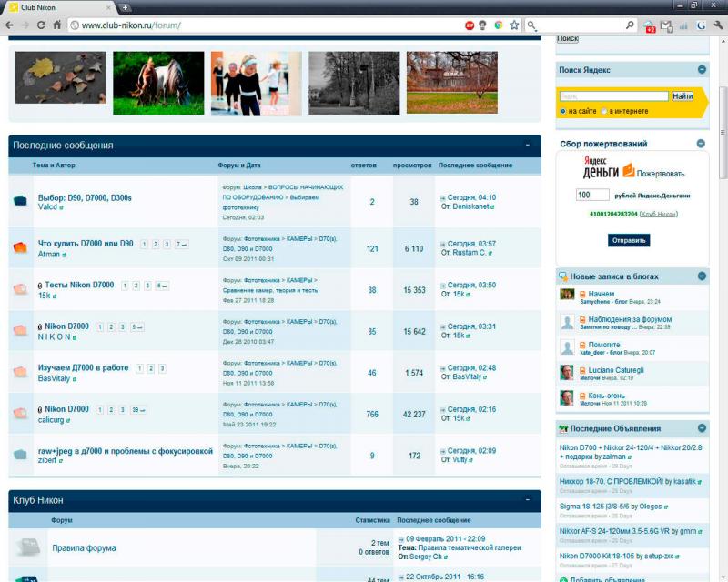This screenshot has height=582, width=728.
Task: Select the 'на сайте' radio option
Action: 563,111
